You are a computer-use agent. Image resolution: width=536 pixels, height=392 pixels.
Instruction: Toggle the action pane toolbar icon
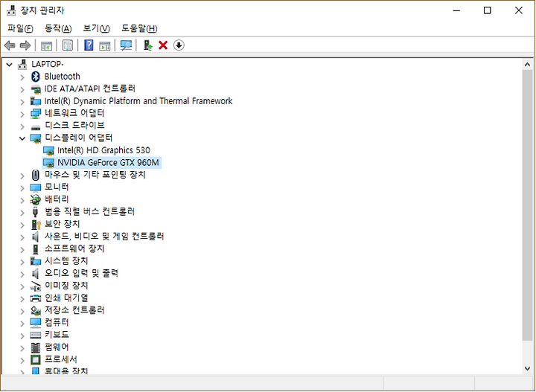click(x=105, y=45)
